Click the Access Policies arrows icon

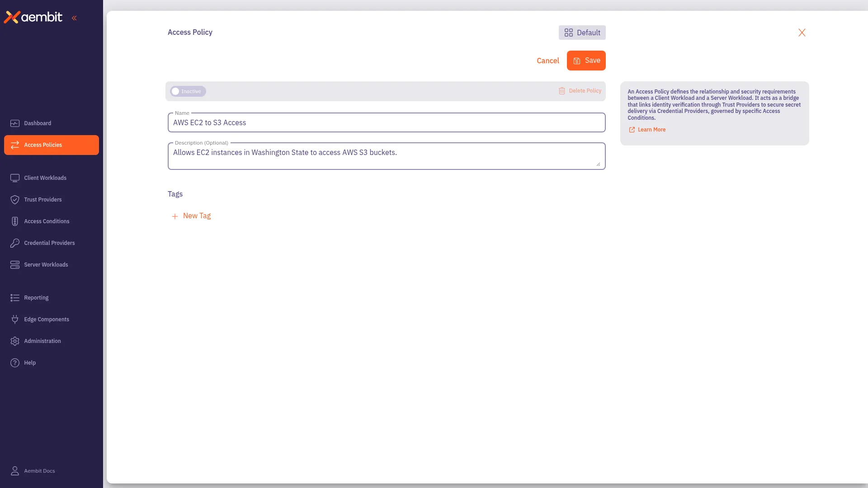[15, 145]
